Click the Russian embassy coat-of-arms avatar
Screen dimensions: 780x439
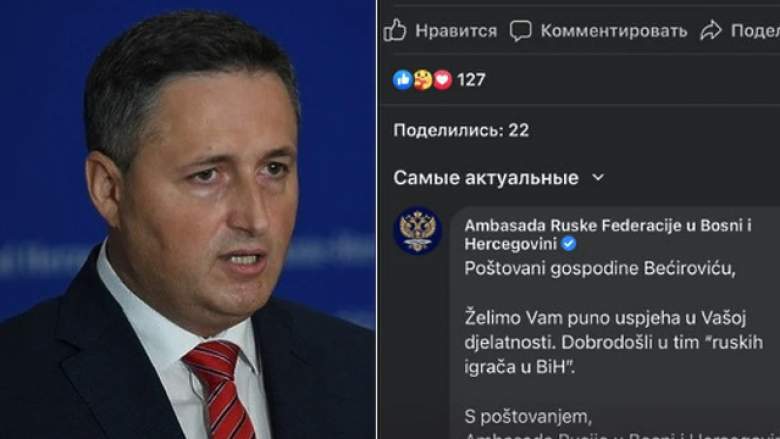coord(417,230)
